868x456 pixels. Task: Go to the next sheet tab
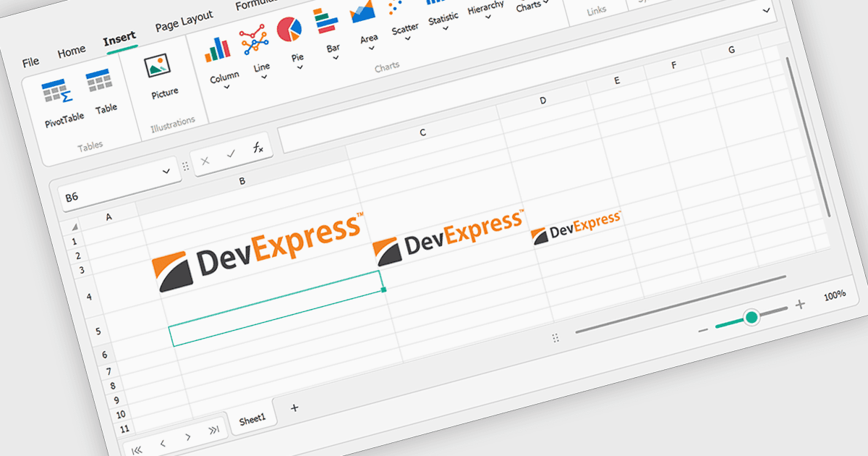pyautogui.click(x=188, y=436)
